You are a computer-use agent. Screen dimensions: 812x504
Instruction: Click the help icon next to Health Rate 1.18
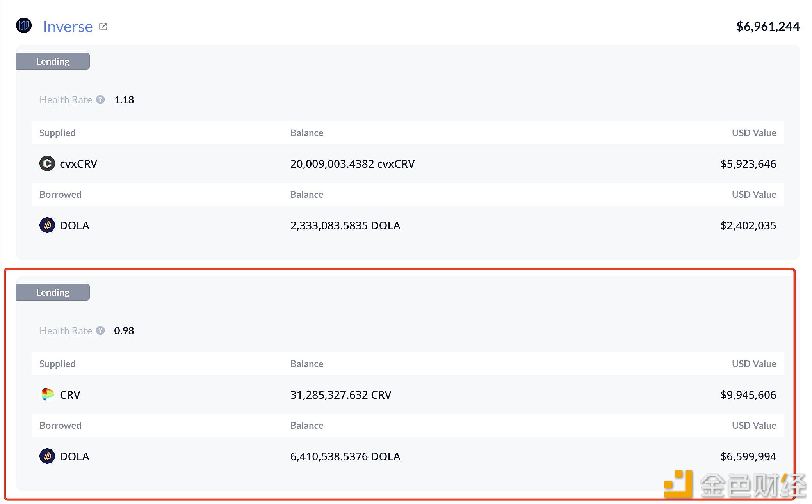pos(100,100)
